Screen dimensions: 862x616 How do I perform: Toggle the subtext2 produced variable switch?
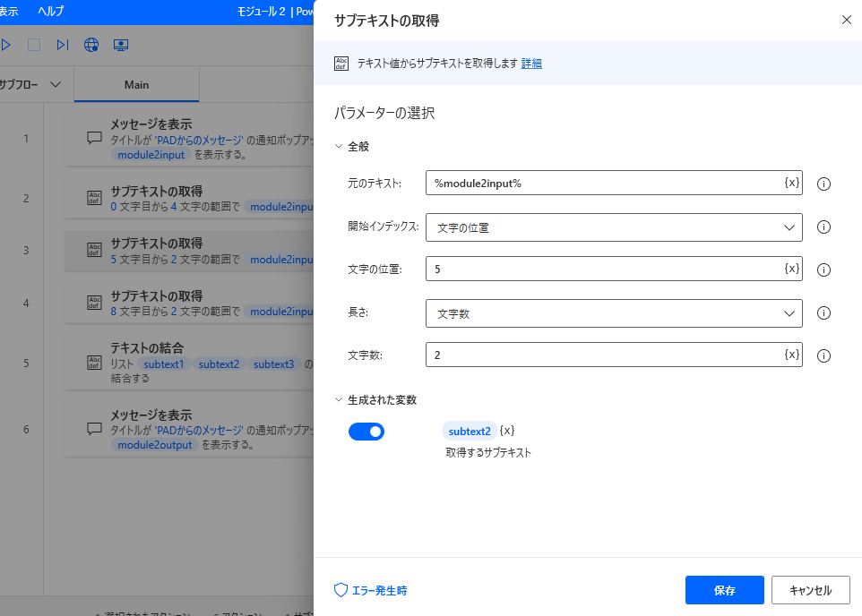tap(366, 432)
